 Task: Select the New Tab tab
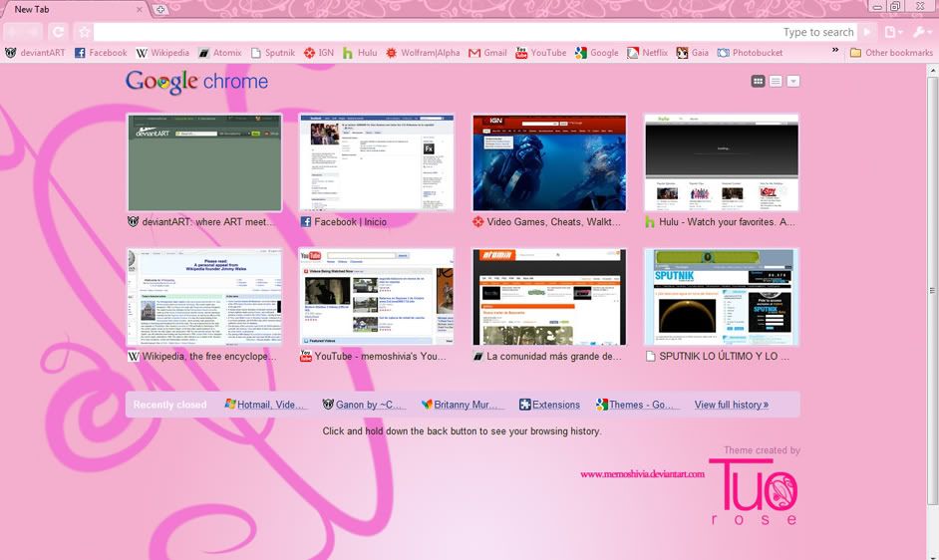74,10
